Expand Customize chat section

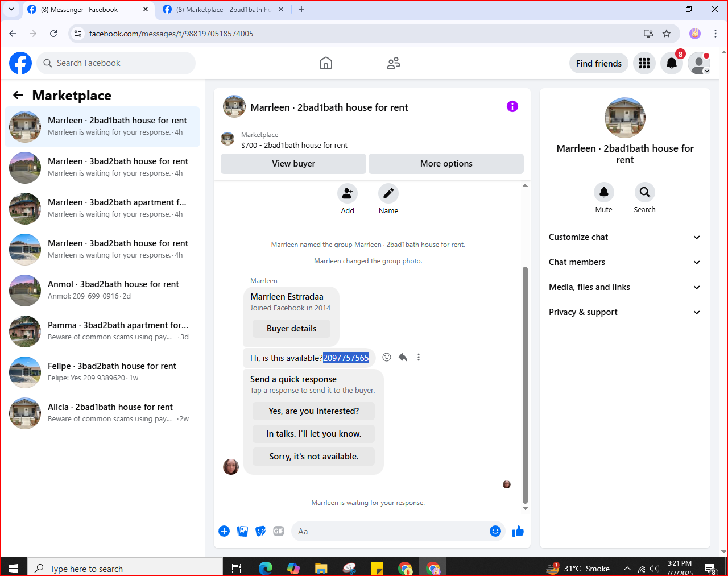[x=624, y=237]
